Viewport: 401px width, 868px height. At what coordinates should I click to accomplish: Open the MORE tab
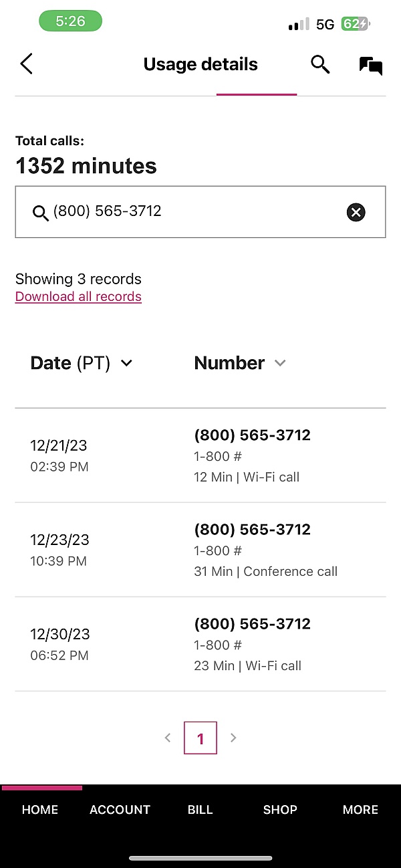click(x=360, y=810)
